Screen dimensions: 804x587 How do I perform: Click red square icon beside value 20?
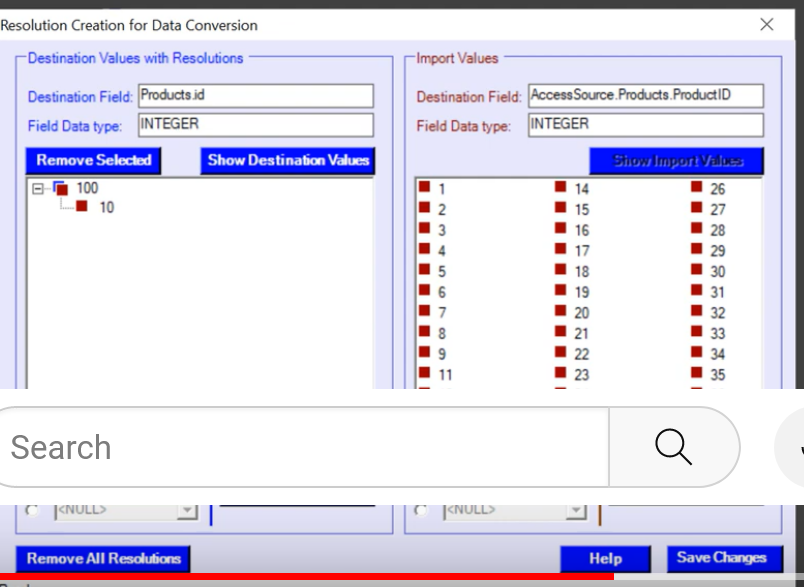coord(561,312)
